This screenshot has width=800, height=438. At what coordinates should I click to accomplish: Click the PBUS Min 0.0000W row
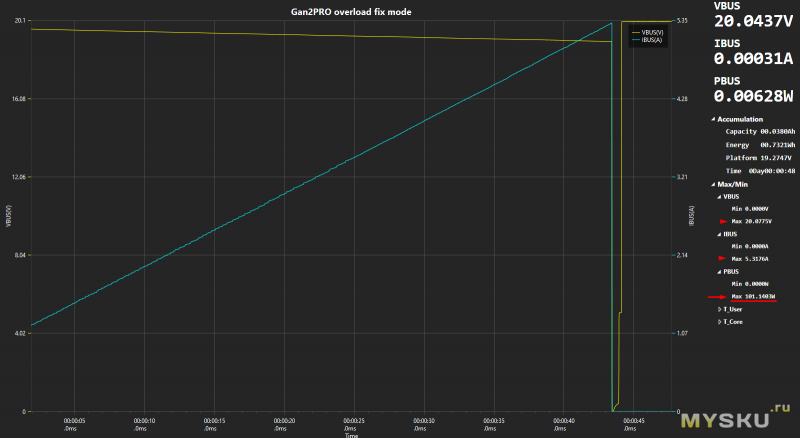pos(749,284)
